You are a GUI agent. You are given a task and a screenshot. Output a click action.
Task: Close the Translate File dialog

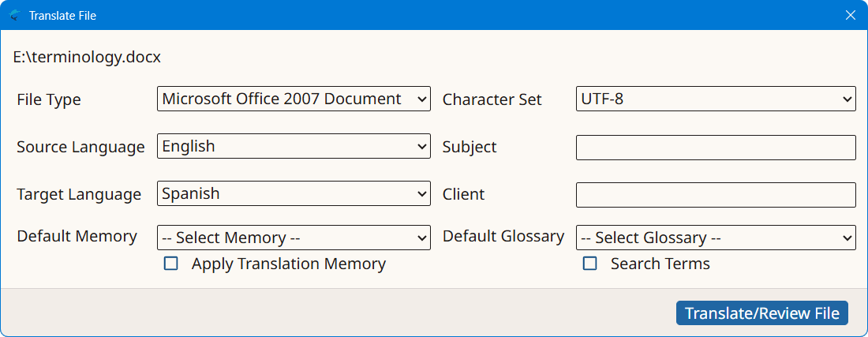point(851,15)
